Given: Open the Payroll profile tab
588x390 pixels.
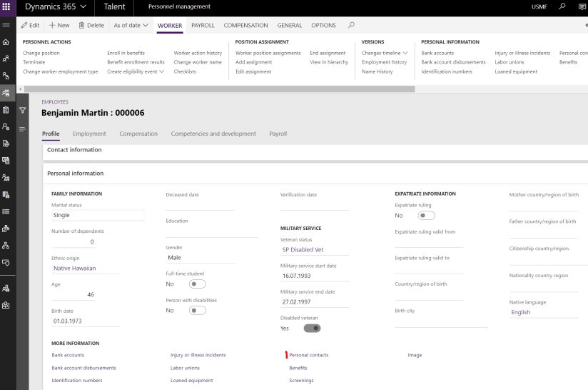Looking at the screenshot, I should tap(278, 134).
